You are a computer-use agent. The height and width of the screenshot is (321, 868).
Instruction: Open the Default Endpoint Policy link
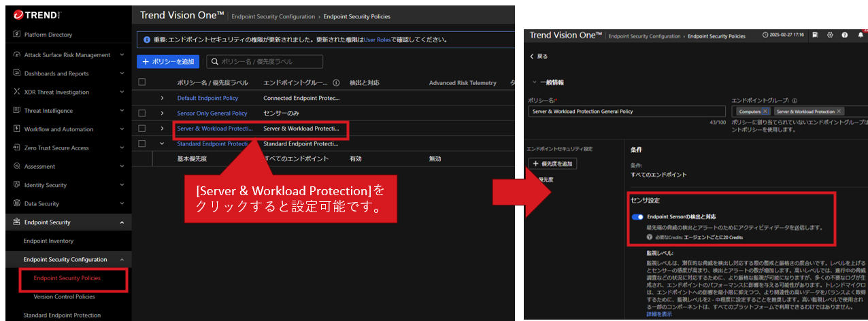coord(207,98)
